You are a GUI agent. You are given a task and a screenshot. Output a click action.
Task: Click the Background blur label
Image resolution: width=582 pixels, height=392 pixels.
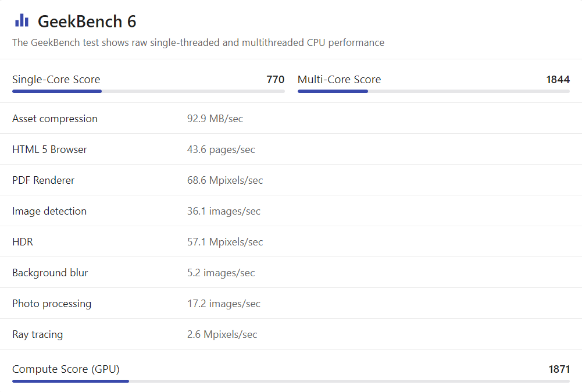(50, 273)
